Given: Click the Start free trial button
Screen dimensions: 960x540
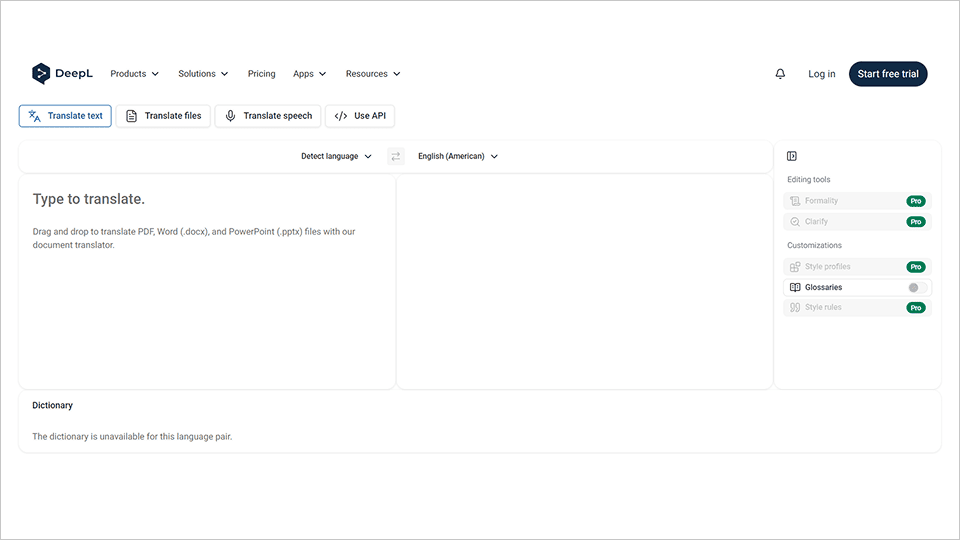Looking at the screenshot, I should (x=888, y=74).
